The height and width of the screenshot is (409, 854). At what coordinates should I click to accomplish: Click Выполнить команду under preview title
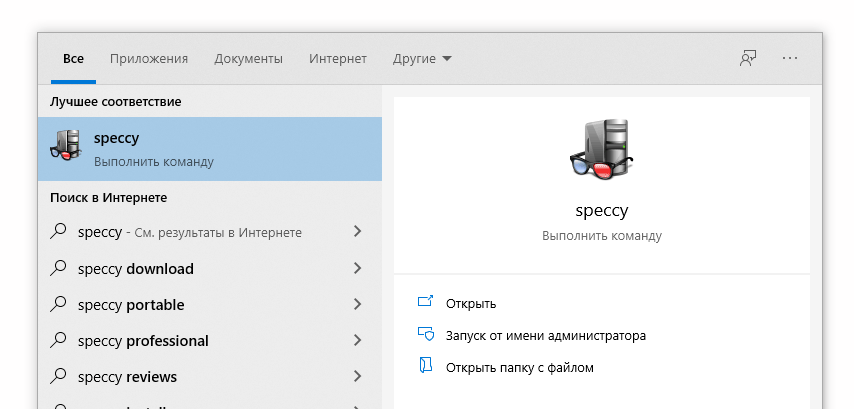coord(602,236)
